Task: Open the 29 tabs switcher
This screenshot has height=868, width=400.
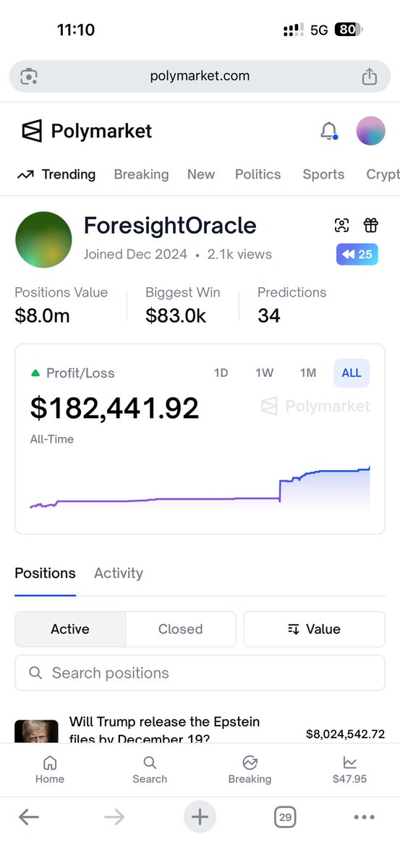Action: [x=285, y=817]
